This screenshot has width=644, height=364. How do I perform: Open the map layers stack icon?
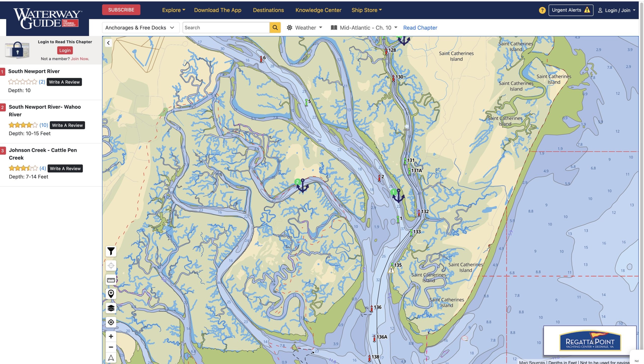coord(111,308)
